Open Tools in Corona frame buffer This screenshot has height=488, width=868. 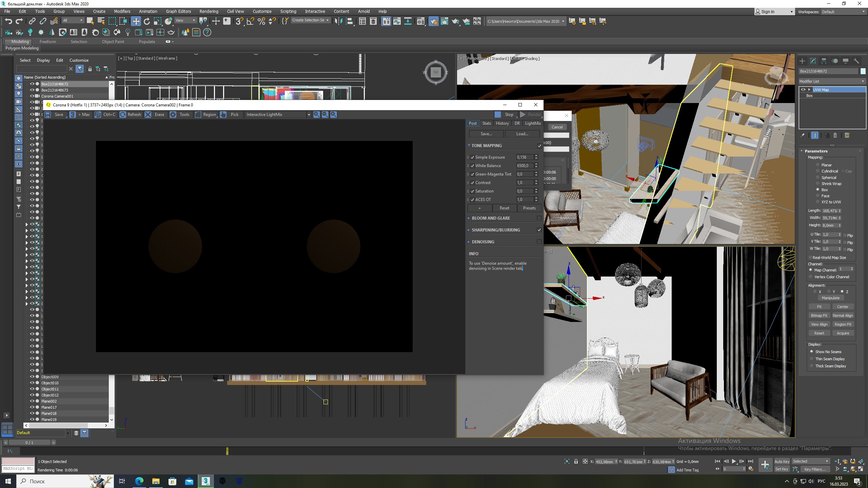180,115
